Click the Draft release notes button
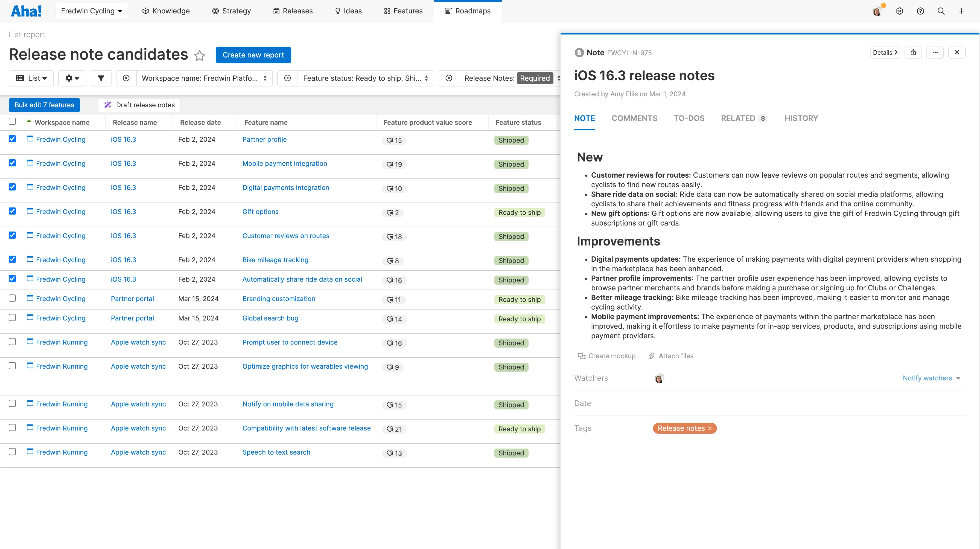 pos(139,105)
